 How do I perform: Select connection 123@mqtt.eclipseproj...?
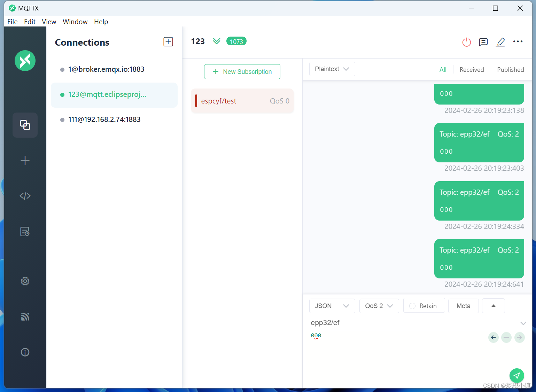114,95
